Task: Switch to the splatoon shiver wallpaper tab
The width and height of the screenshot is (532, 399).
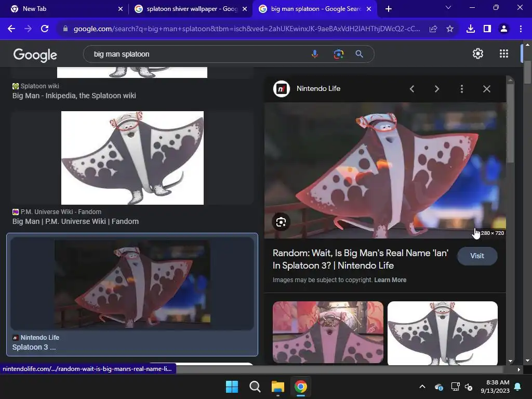Action: point(192,9)
